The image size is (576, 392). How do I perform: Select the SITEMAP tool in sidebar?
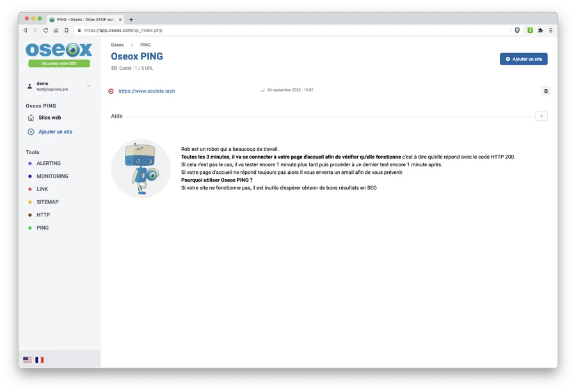point(47,202)
